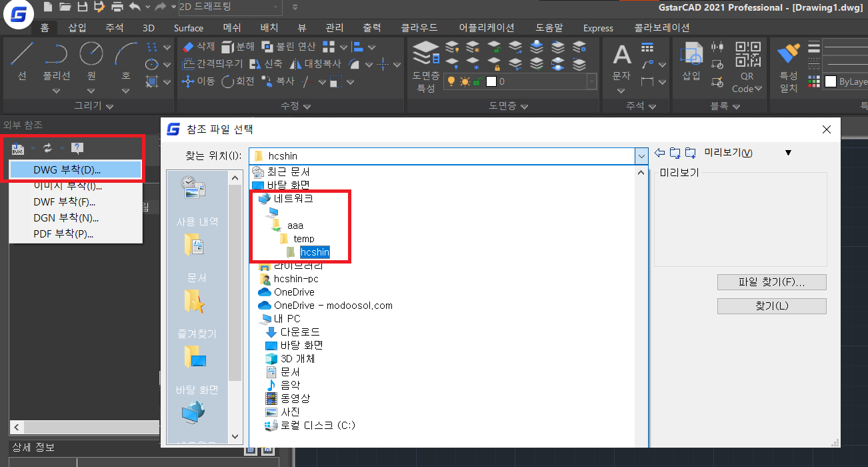This screenshot has height=467, width=868.
Task: Select the 'temp' folder in location tree
Action: (297, 238)
